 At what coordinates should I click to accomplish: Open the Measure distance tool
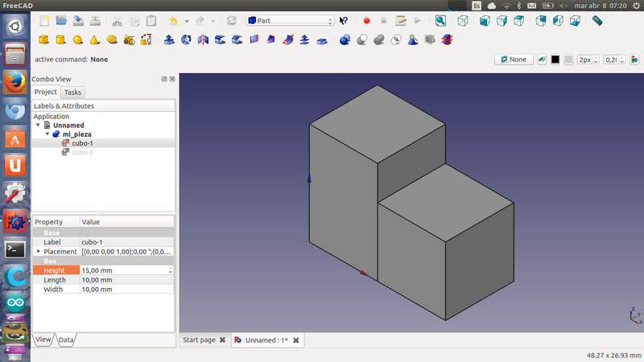click(597, 20)
